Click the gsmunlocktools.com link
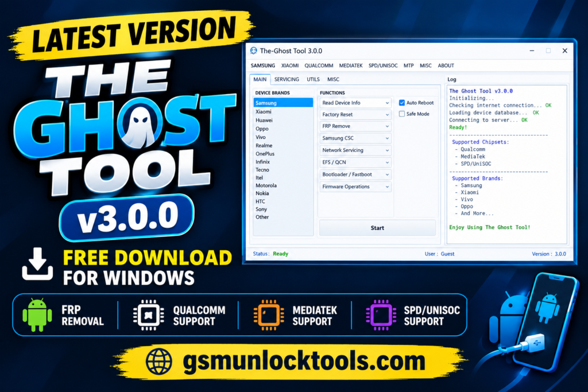This screenshot has width=588, height=392. [x=304, y=362]
